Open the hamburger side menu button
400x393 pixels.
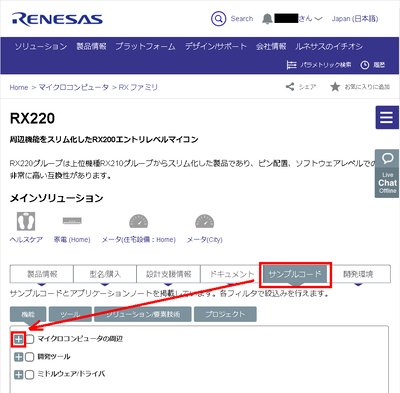coord(387,117)
